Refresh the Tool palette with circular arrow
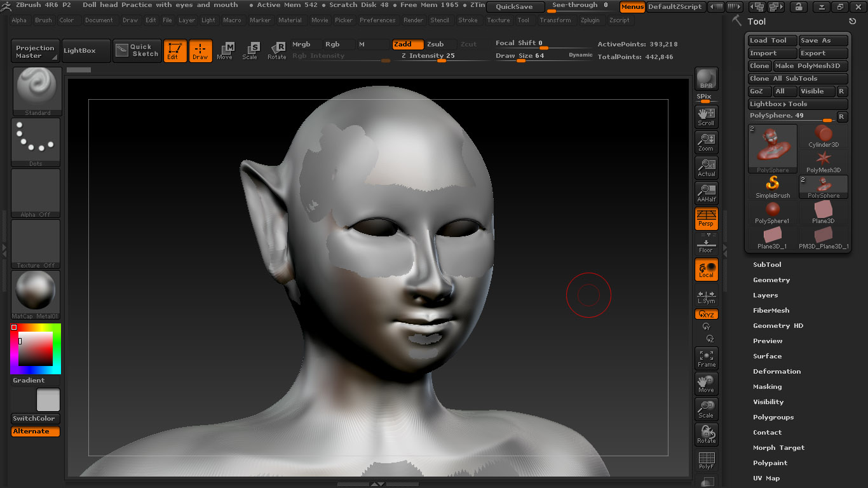 click(853, 22)
